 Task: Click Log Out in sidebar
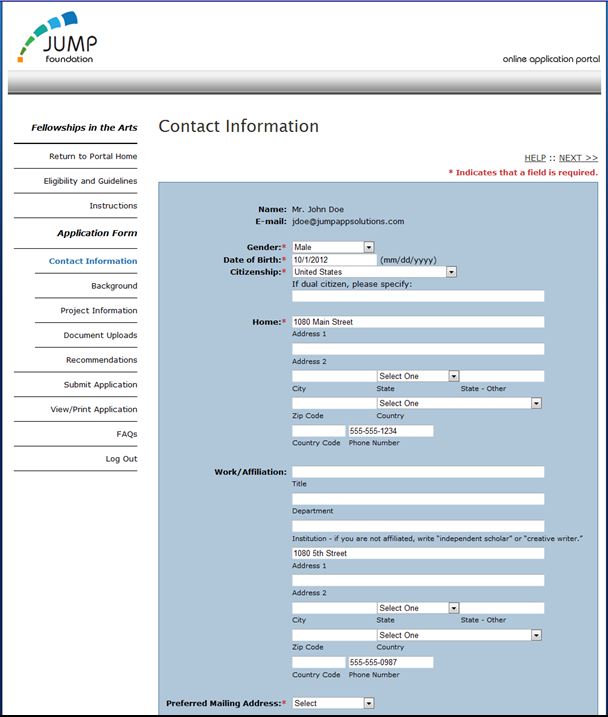pos(121,459)
